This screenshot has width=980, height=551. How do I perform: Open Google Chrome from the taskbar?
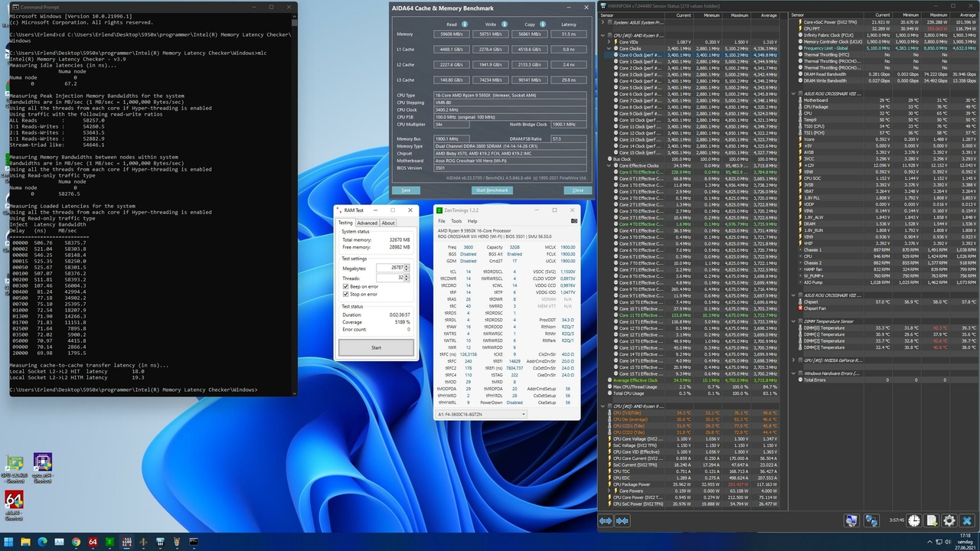(76, 542)
